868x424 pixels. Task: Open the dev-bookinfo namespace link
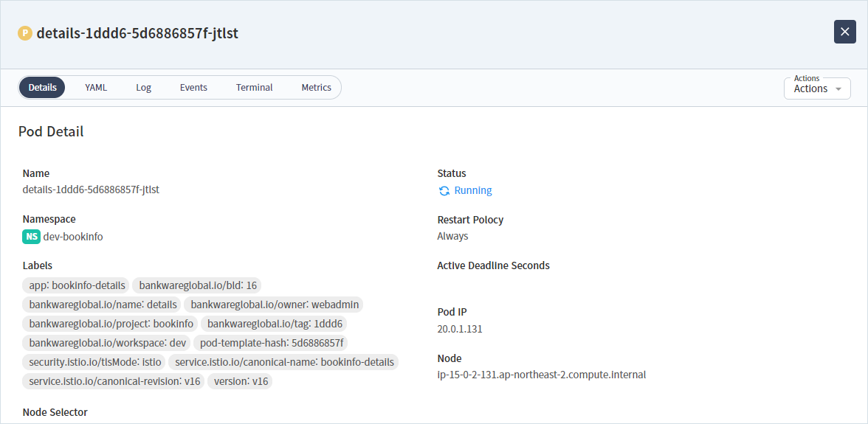[73, 237]
